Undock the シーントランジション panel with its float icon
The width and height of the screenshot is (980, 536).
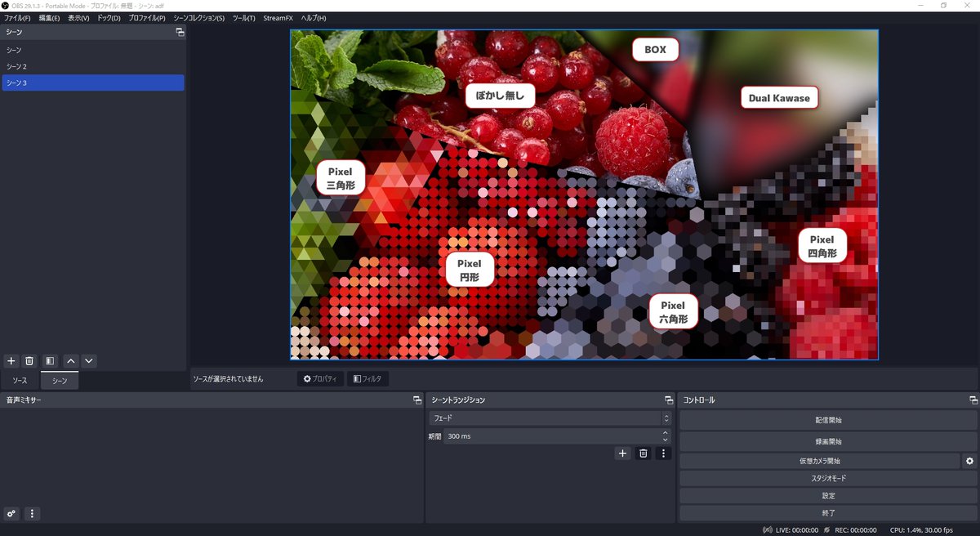669,400
